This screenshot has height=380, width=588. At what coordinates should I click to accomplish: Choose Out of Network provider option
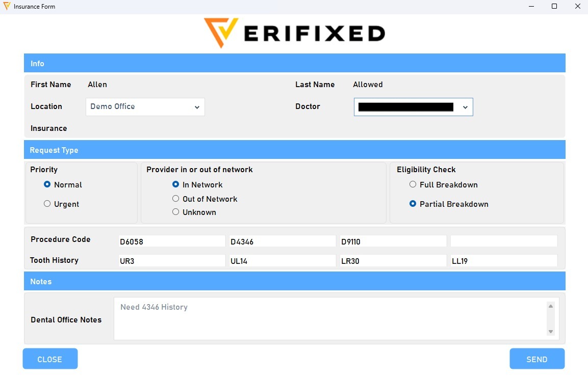tap(176, 199)
